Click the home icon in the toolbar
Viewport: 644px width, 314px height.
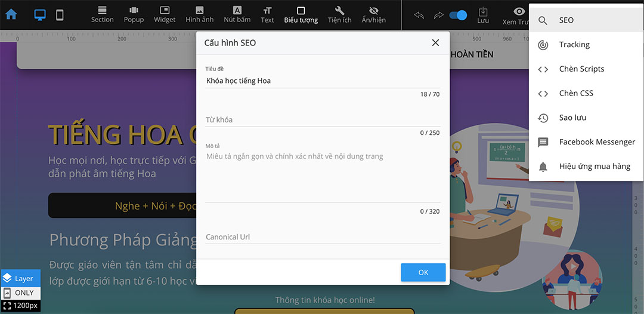click(x=11, y=15)
